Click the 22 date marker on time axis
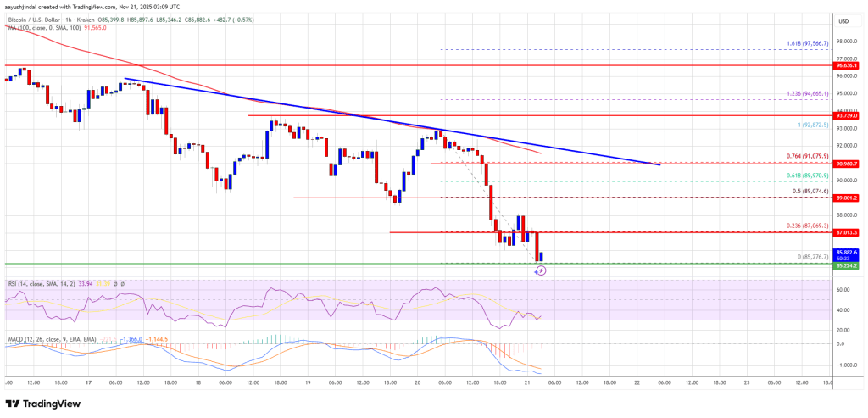This screenshot has height=418, width=868. pos(636,383)
